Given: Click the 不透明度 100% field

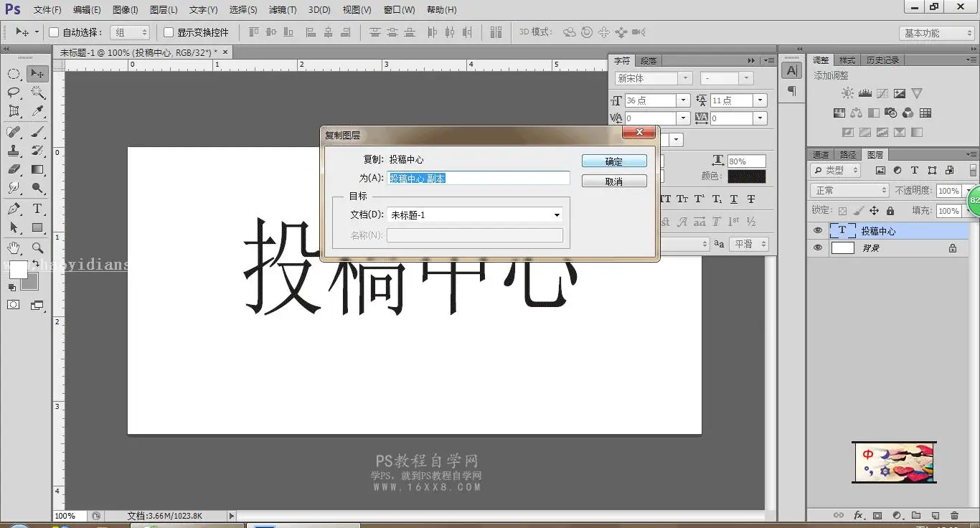Looking at the screenshot, I should (x=948, y=191).
